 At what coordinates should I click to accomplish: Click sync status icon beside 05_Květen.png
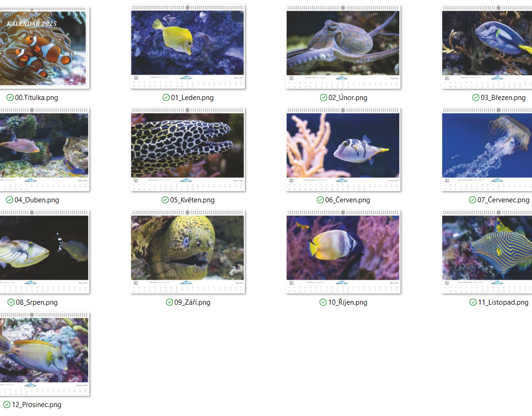pyautogui.click(x=165, y=200)
